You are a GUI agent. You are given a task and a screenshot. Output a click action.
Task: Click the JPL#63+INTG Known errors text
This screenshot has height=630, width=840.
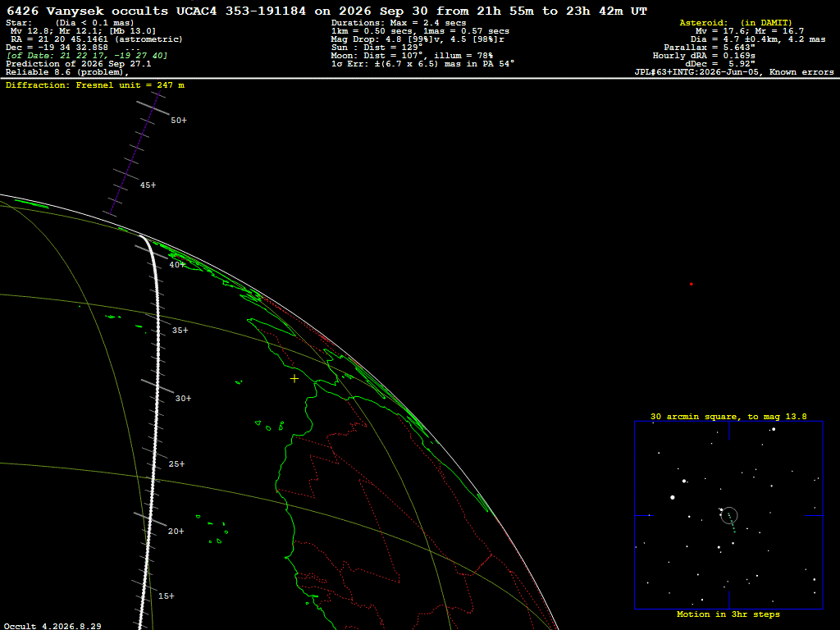click(734, 72)
